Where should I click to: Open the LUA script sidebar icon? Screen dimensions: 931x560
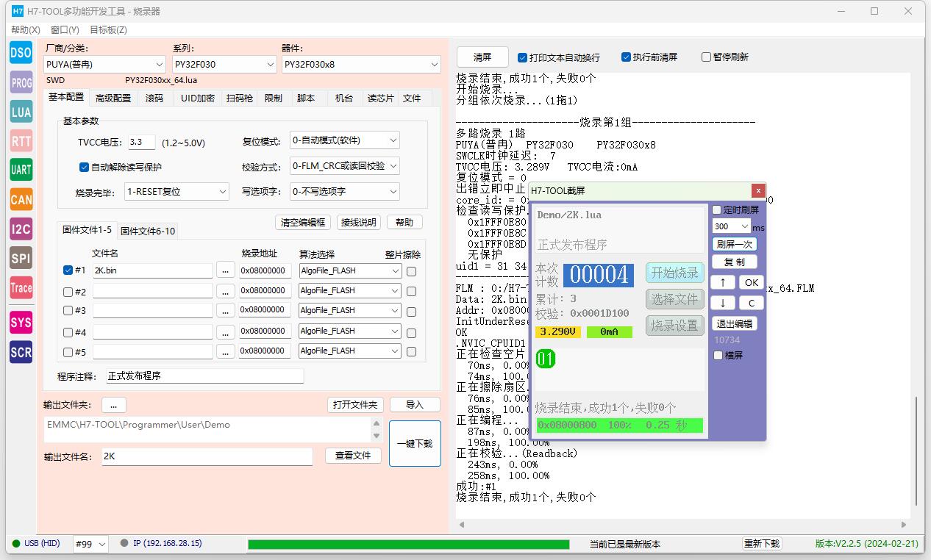point(21,112)
